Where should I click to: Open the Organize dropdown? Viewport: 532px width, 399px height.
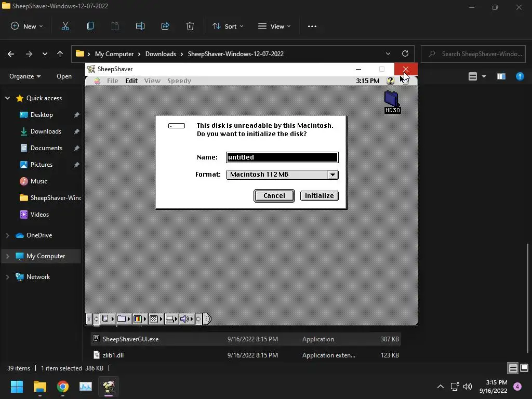pos(25,76)
